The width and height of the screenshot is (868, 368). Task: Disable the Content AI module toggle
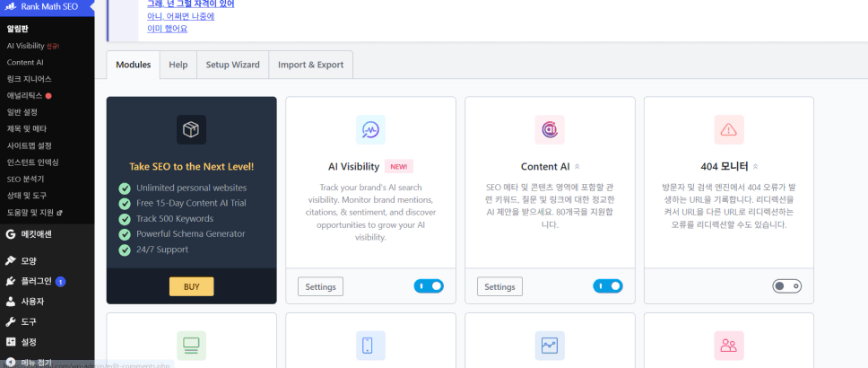tap(608, 286)
